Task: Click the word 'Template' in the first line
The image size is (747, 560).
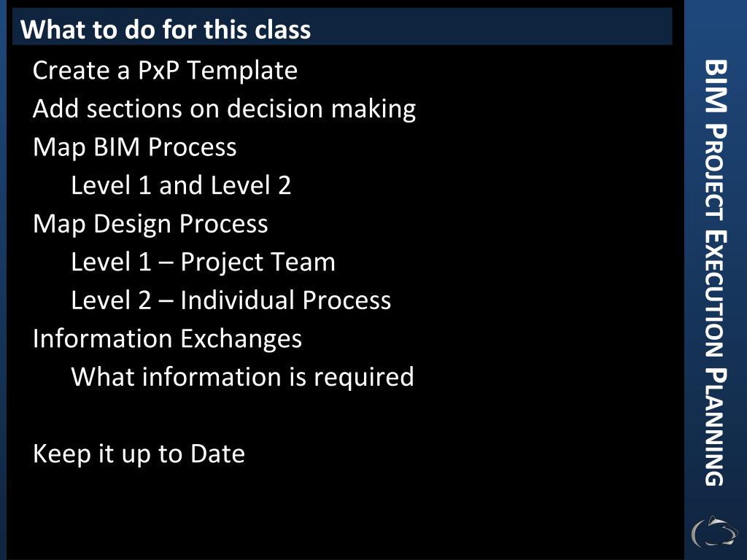Action: pyautogui.click(x=242, y=71)
